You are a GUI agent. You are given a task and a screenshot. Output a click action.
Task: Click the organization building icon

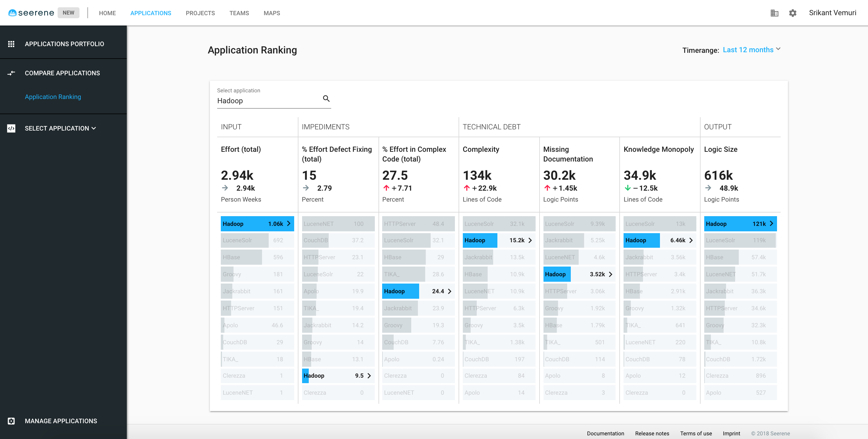pyautogui.click(x=774, y=13)
